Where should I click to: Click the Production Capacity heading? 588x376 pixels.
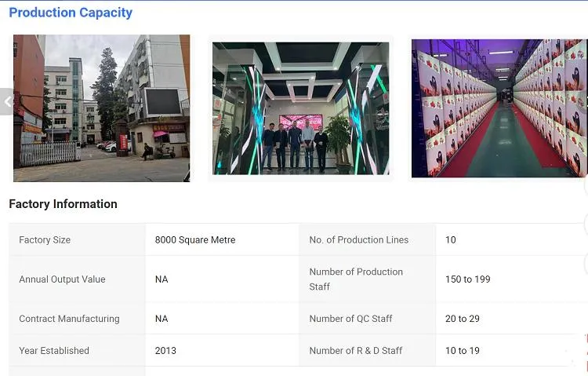click(71, 13)
